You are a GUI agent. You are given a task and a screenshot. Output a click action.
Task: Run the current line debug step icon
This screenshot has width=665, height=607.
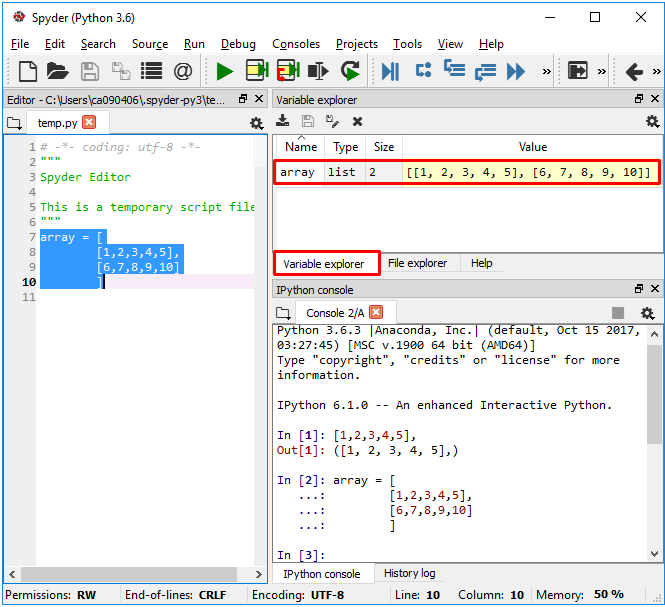423,70
